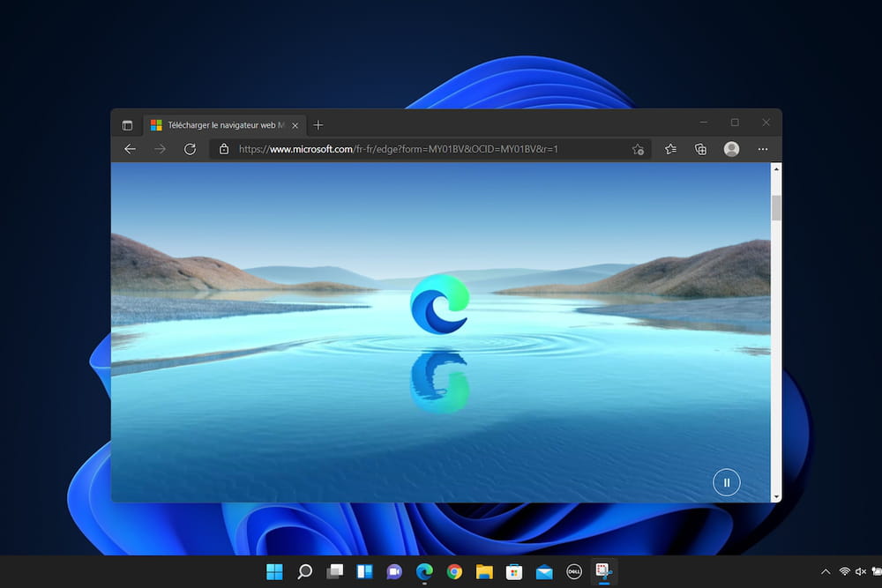Screen dimensions: 882x588
Task: Close the Edge window
Action: click(x=766, y=122)
